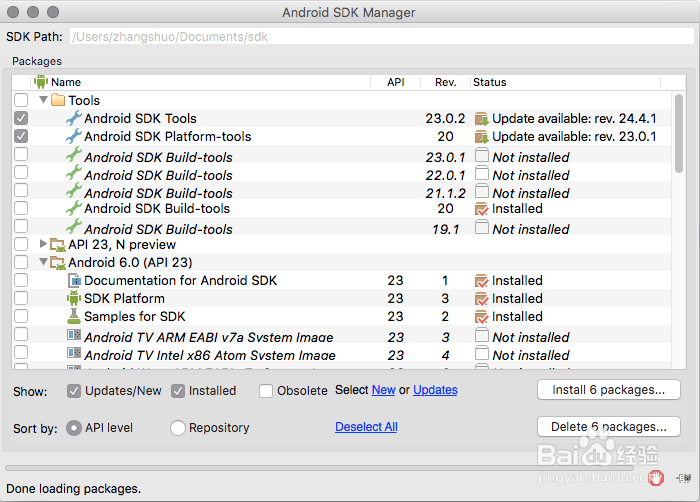Toggle the Updates/New filter checkbox

[74, 391]
